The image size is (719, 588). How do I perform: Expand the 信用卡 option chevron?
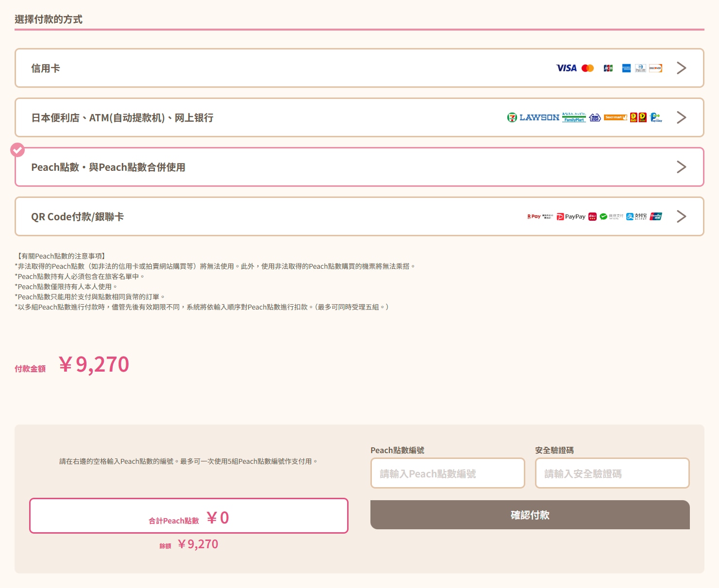[x=681, y=68]
